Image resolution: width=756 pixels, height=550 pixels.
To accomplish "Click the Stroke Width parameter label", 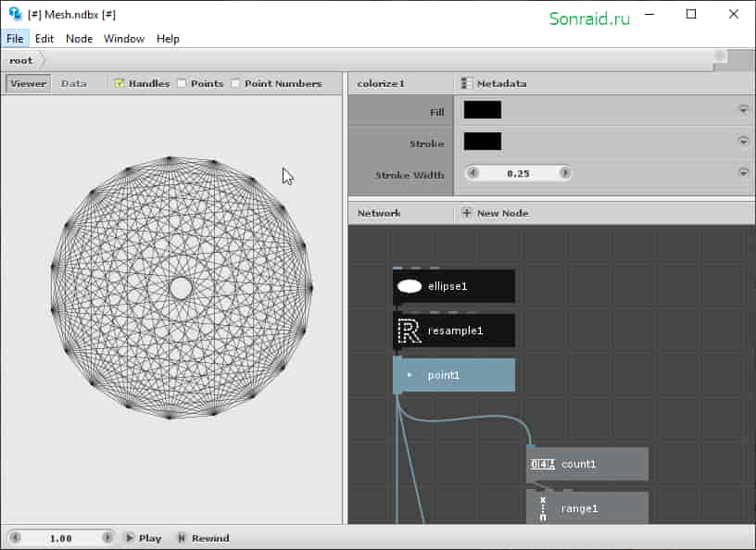I will [409, 175].
